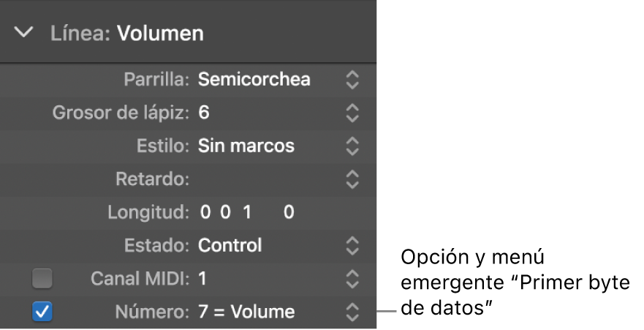
Task: Click the MIDI channel value 1
Action: pyautogui.click(x=203, y=279)
